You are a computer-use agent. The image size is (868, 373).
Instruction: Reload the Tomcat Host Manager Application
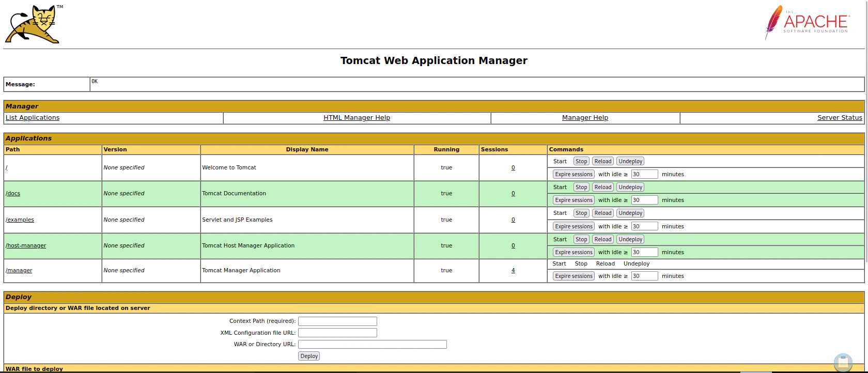[x=603, y=239]
